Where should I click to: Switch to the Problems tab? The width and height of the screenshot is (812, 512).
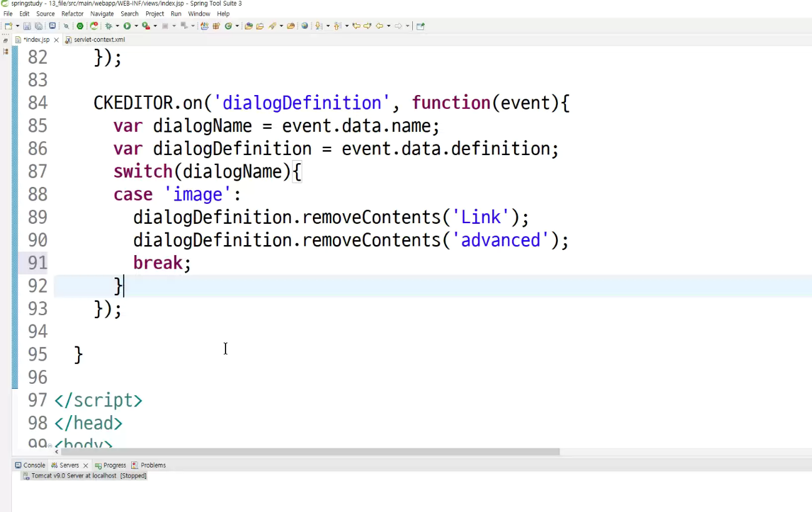click(x=149, y=465)
